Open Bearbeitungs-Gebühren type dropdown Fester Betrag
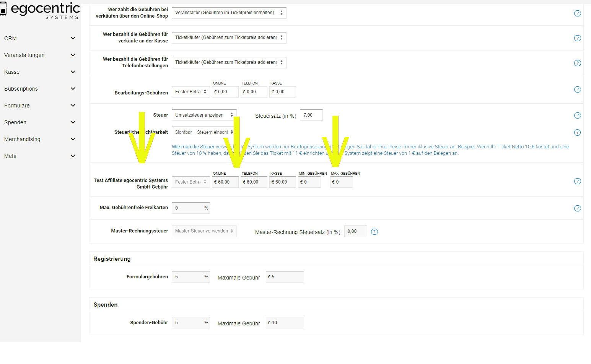The width and height of the screenshot is (591, 364). [x=190, y=92]
